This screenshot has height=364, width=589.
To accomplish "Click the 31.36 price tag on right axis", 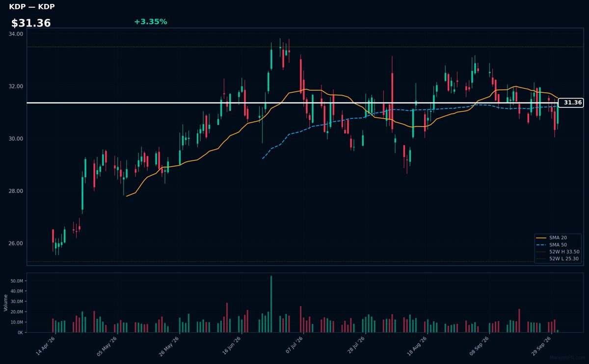I will click(571, 103).
